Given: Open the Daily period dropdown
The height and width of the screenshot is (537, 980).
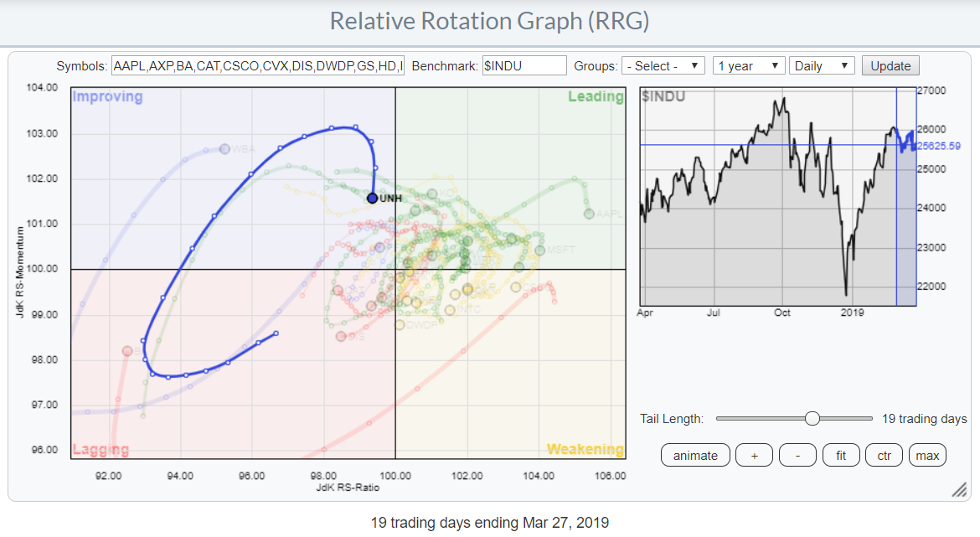Looking at the screenshot, I should 822,66.
